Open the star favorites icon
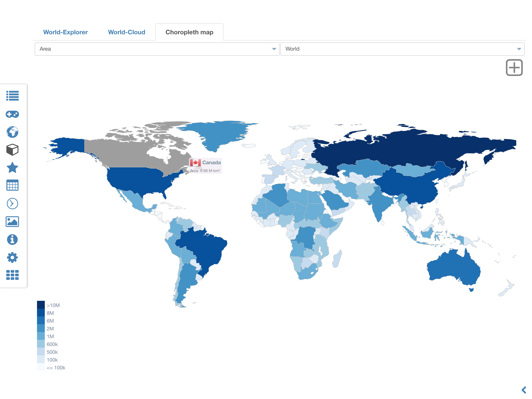This screenshot has width=532, height=399. pyautogui.click(x=12, y=168)
